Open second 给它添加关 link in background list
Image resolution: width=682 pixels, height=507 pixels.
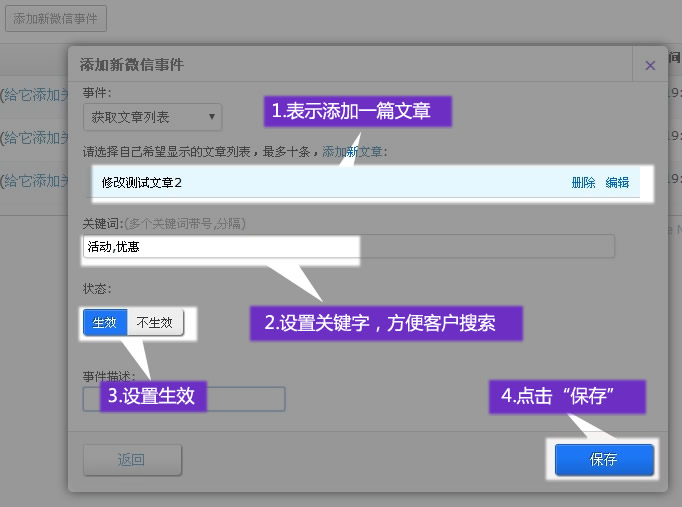pos(34,138)
